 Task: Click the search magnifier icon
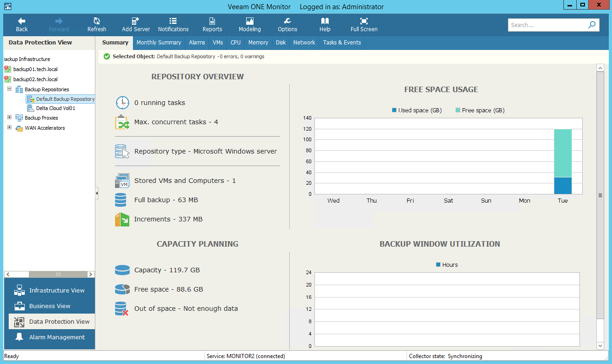(x=592, y=25)
